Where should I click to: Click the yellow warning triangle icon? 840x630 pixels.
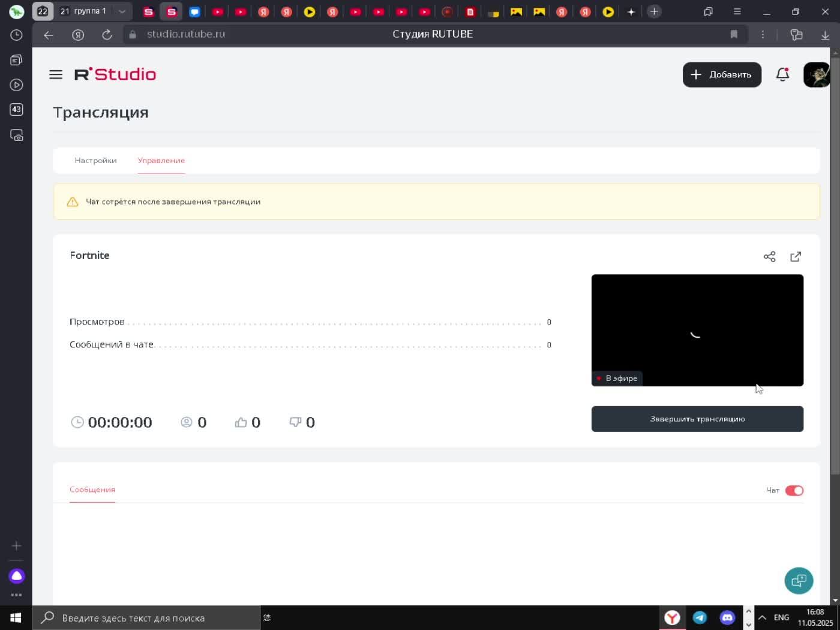(x=73, y=202)
